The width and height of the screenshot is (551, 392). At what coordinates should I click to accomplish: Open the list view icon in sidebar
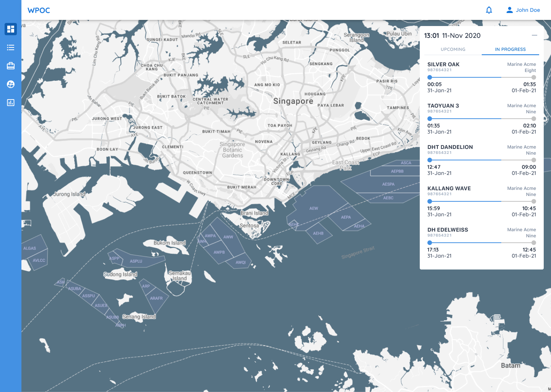coord(11,47)
